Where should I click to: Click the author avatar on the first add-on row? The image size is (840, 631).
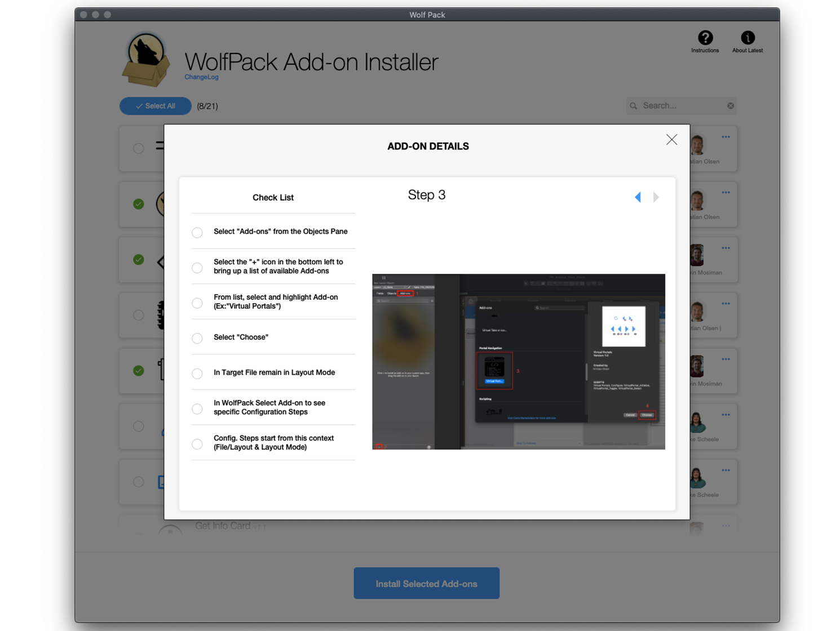click(x=697, y=145)
